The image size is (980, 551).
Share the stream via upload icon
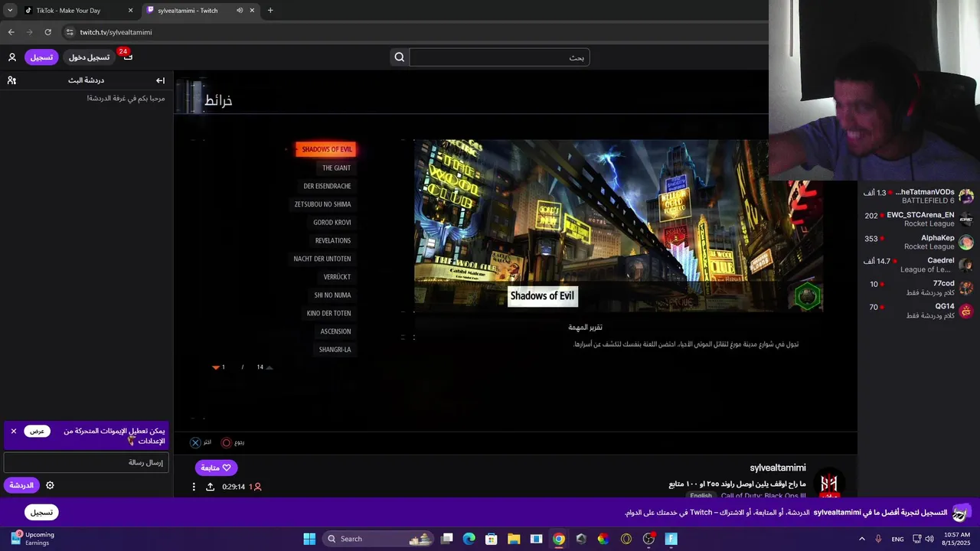(210, 487)
